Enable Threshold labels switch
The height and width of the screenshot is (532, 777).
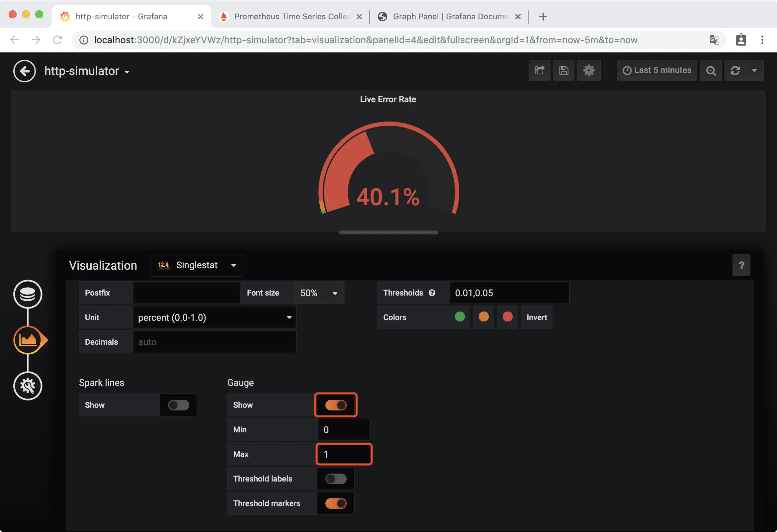coord(336,479)
